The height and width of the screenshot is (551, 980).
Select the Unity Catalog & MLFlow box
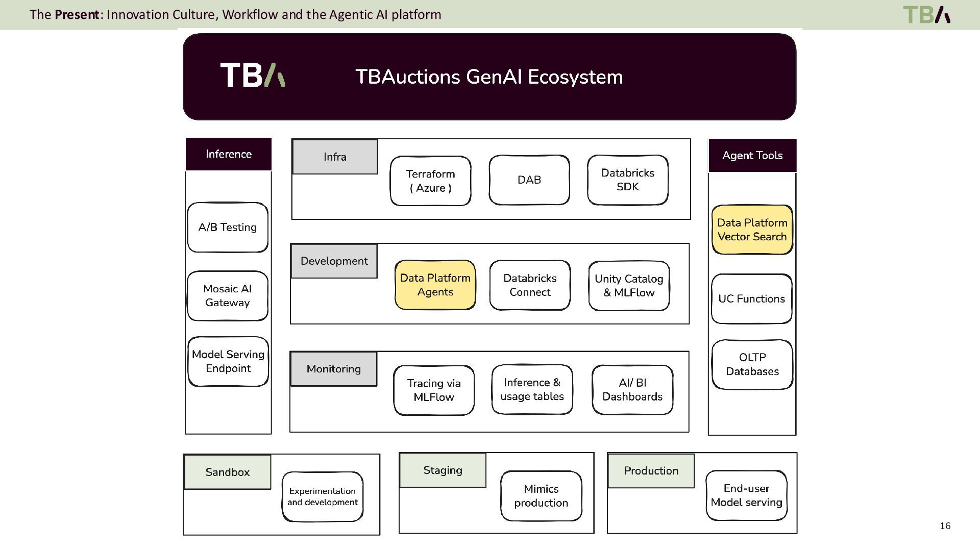(x=628, y=285)
